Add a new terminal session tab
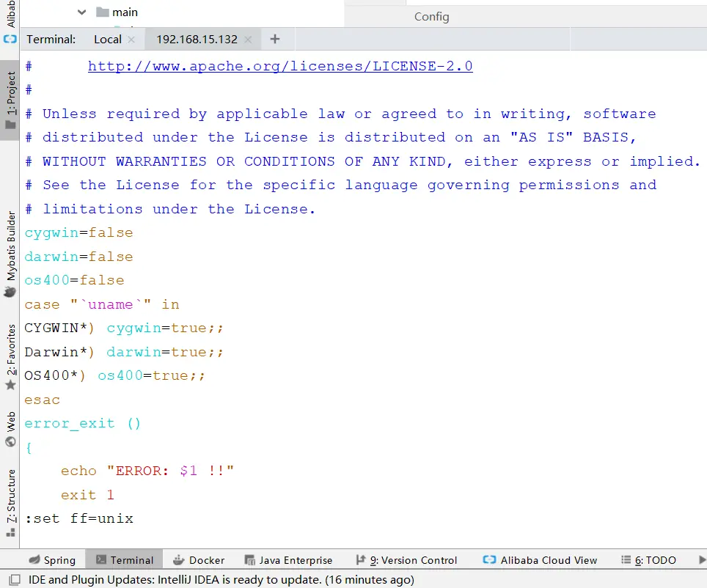The height and width of the screenshot is (588, 707). (275, 40)
